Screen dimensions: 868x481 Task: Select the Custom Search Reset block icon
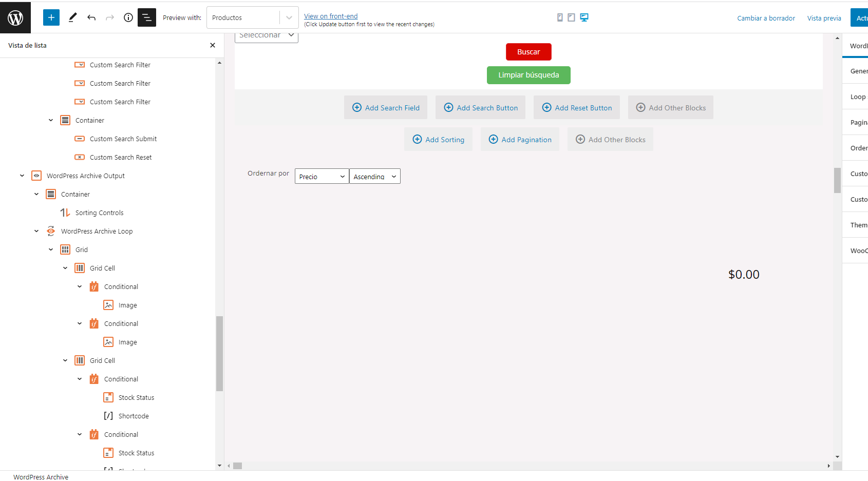[80, 157]
